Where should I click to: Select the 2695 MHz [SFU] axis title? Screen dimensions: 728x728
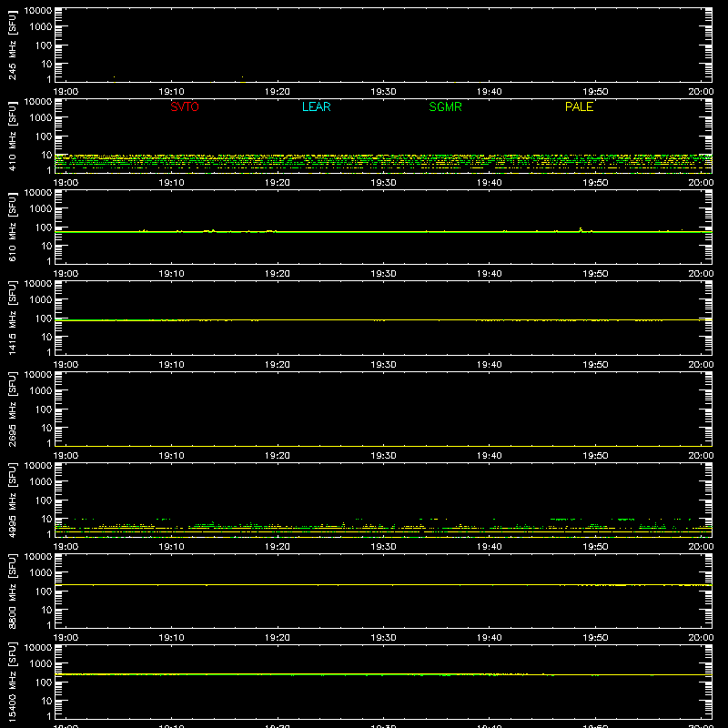click(13, 409)
